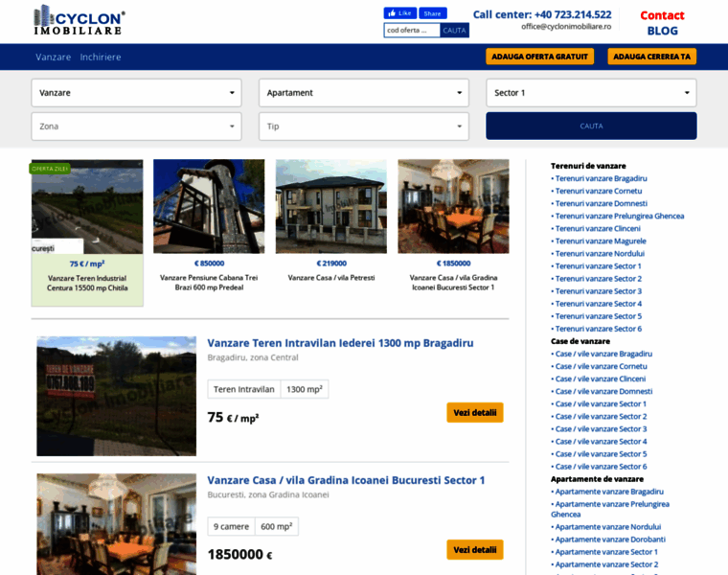Image resolution: width=728 pixels, height=575 pixels.
Task: Open Terenuri vanzare Cornetu link
Action: 597,191
